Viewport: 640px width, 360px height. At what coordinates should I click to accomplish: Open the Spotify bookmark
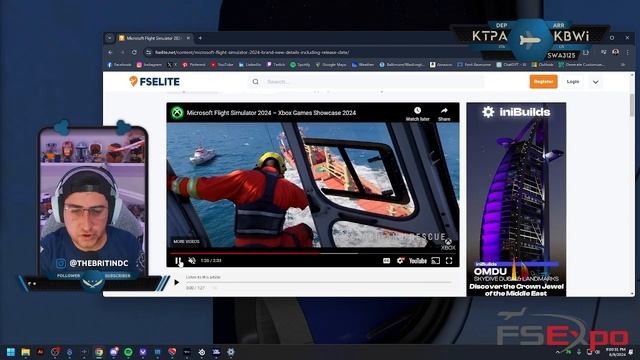(x=300, y=64)
